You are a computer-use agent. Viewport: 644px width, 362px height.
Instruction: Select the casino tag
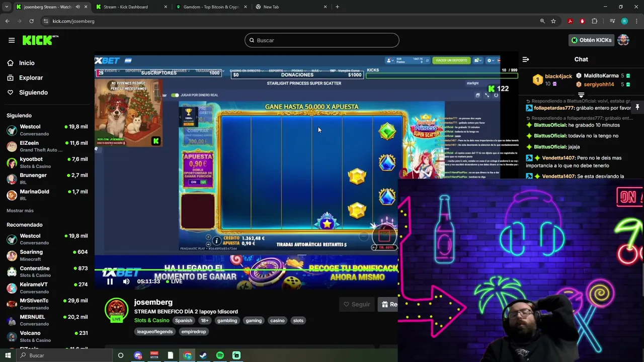[x=277, y=320]
